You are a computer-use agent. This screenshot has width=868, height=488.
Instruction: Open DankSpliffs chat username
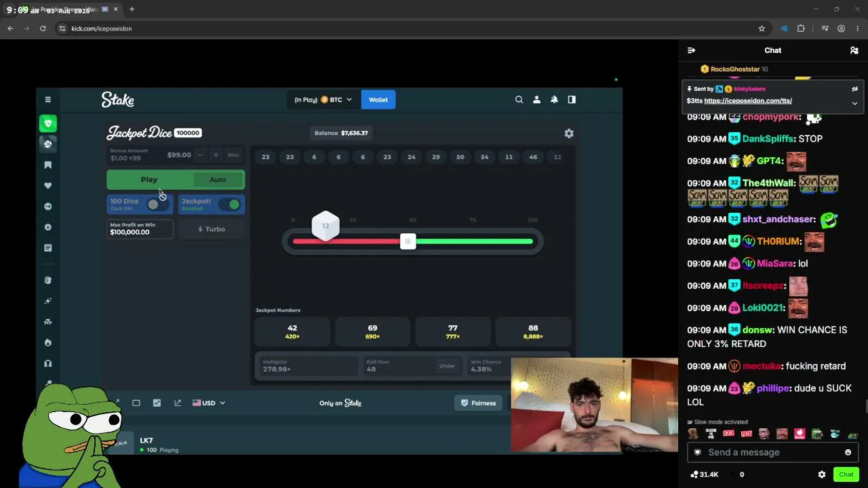coord(768,139)
